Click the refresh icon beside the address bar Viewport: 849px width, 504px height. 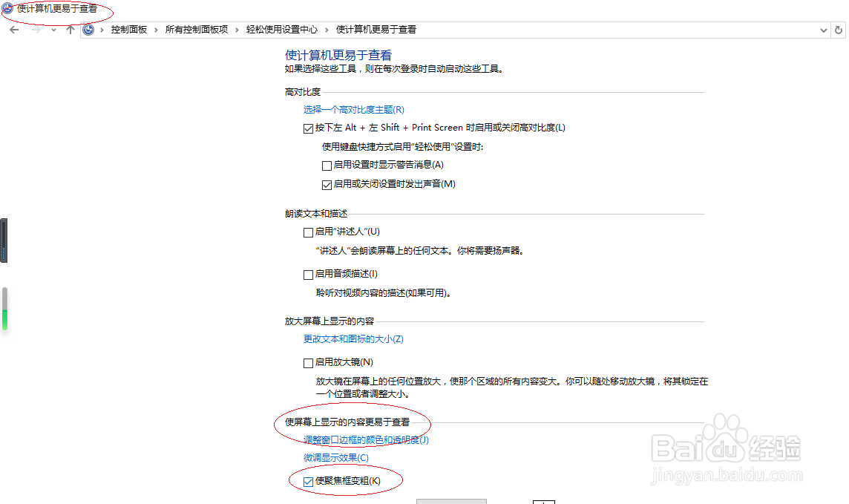click(839, 30)
